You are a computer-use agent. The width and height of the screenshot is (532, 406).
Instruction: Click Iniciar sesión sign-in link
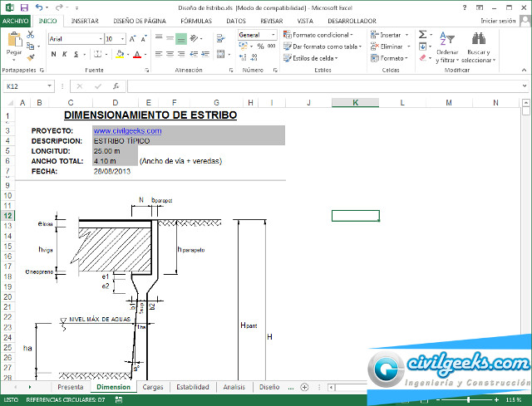(497, 21)
